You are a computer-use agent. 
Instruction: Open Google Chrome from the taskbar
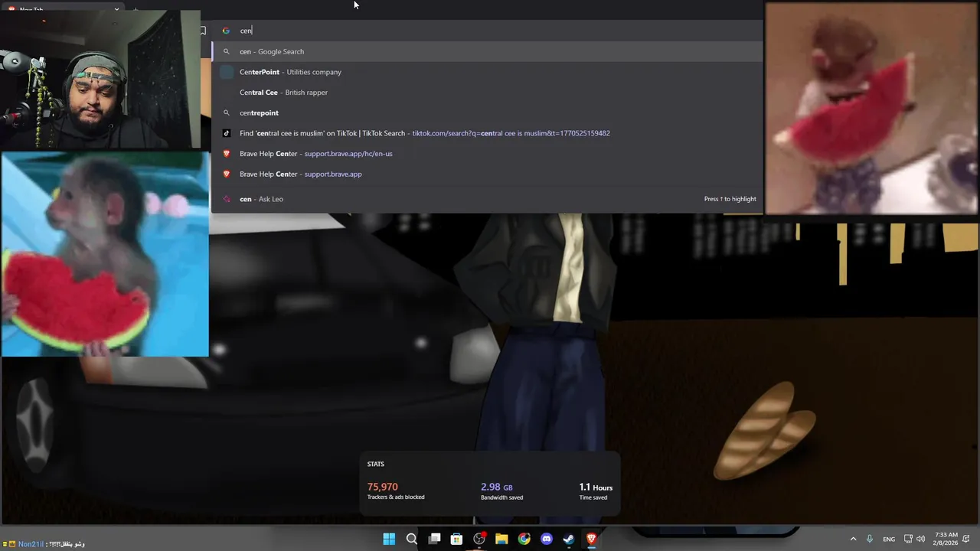524,539
